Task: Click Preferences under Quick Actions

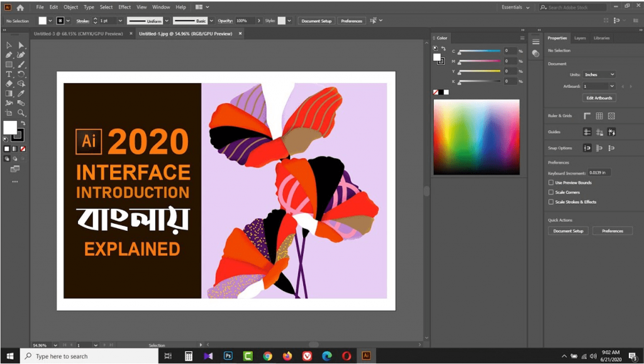Action: pyautogui.click(x=613, y=231)
